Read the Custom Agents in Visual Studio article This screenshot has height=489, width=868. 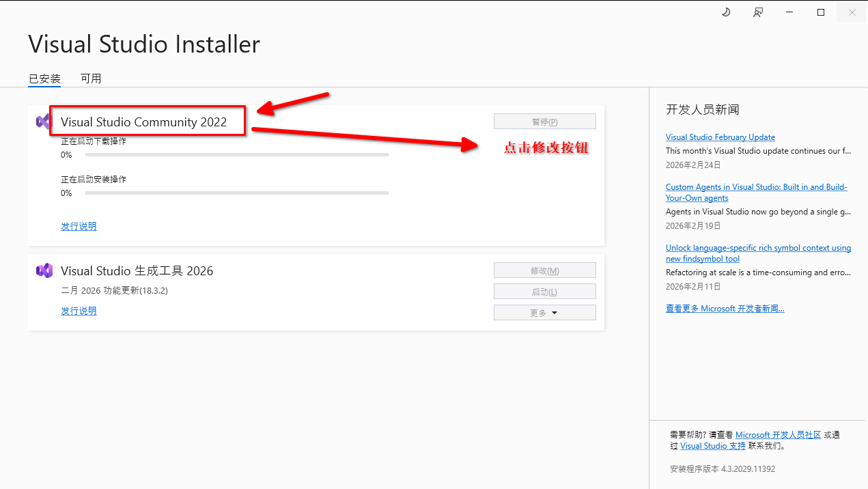756,187
